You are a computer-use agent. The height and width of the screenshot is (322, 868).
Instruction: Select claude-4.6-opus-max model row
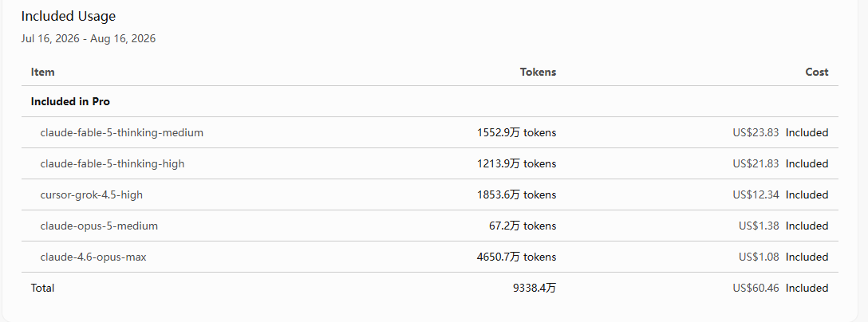(x=429, y=256)
